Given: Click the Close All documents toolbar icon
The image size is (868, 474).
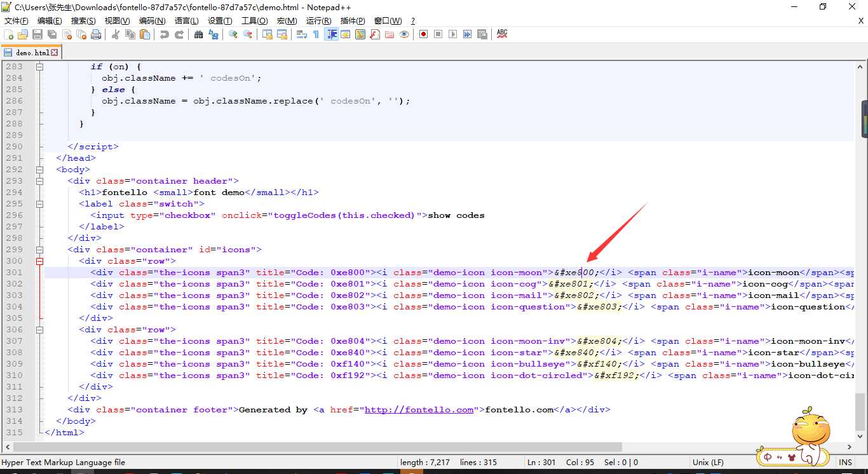Looking at the screenshot, I should coord(81,34).
